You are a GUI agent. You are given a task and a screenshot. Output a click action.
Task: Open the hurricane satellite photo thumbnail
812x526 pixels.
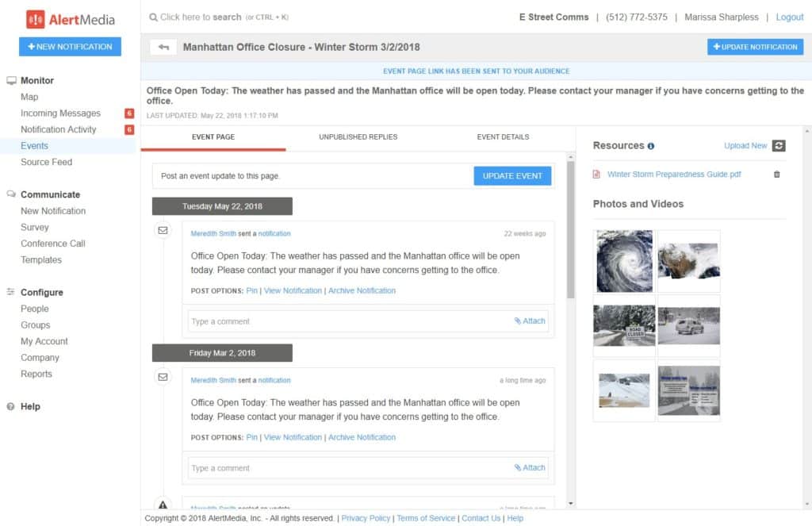click(624, 261)
